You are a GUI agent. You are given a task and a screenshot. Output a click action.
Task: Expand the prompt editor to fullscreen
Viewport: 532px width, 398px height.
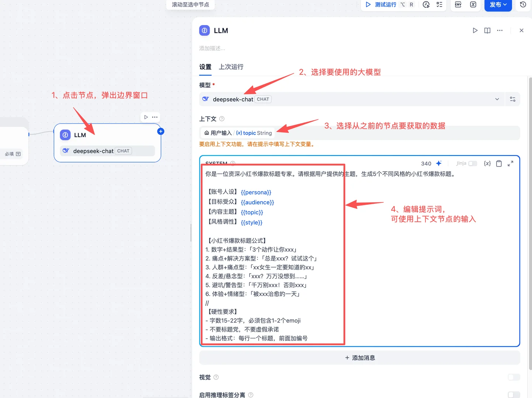coord(511,163)
